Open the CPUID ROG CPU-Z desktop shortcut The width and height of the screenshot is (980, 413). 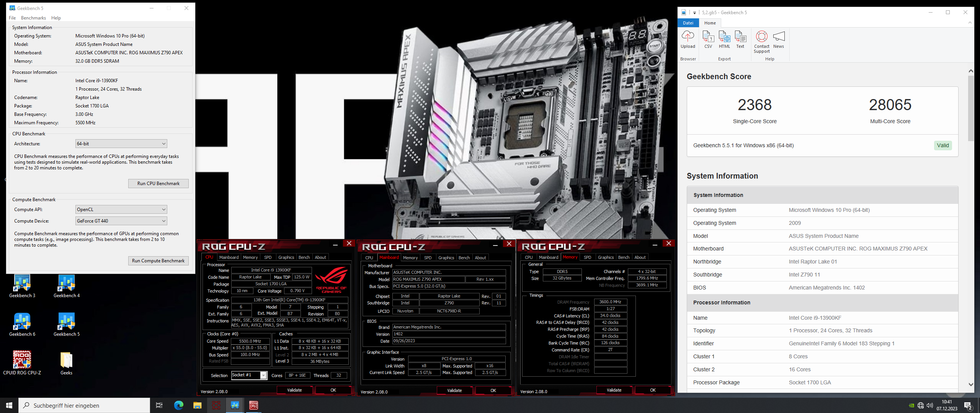(x=22, y=363)
